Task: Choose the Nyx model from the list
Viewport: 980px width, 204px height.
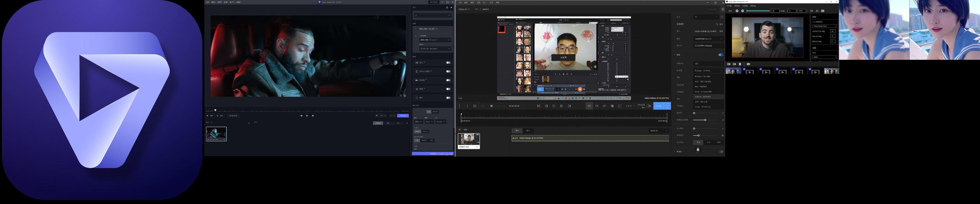Action: pos(708,86)
